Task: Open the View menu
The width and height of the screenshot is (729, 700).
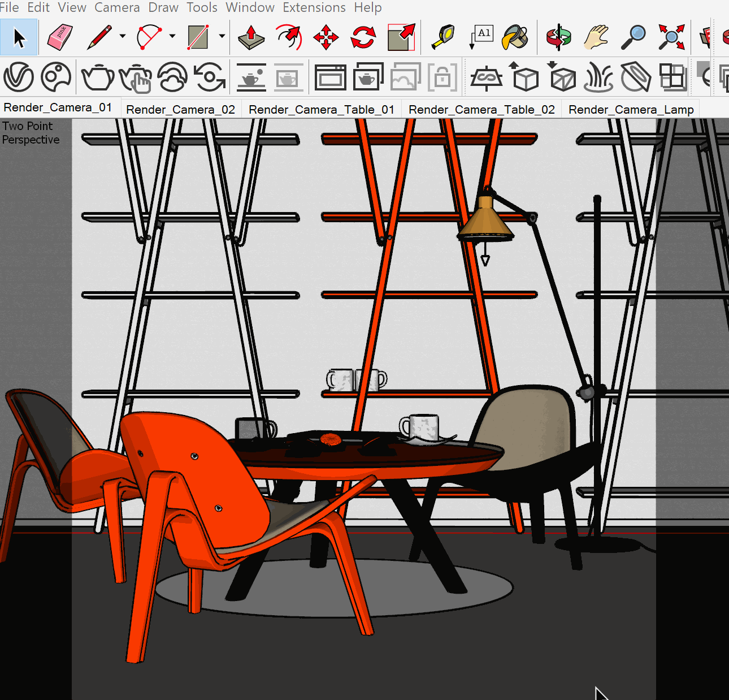Action: [72, 7]
